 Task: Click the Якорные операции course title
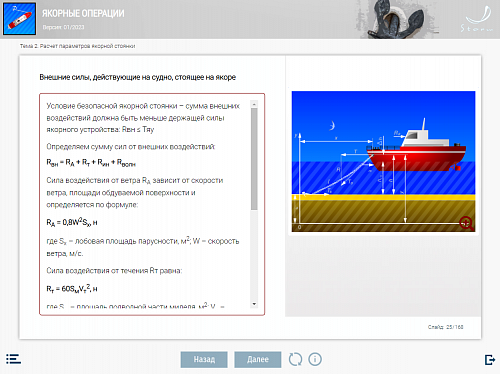pos(83,13)
